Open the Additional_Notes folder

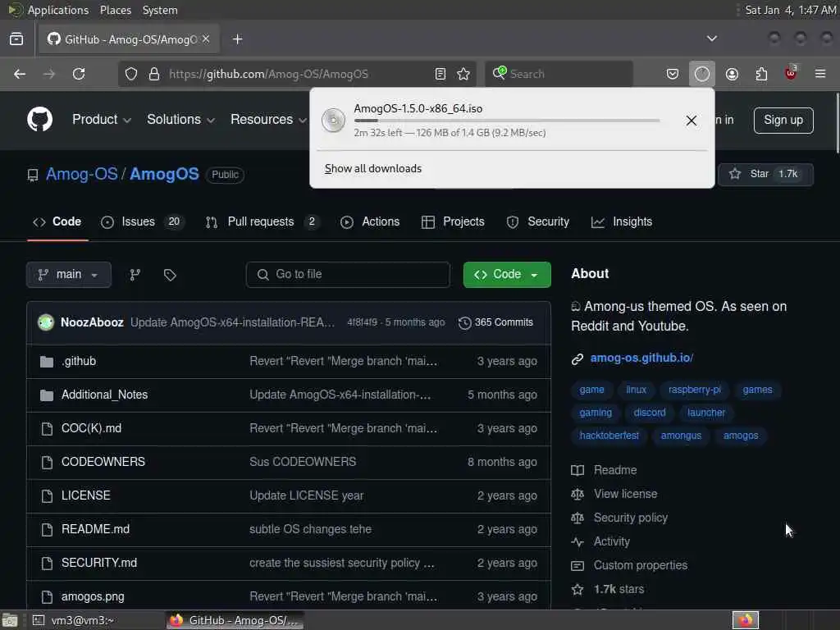coord(104,395)
